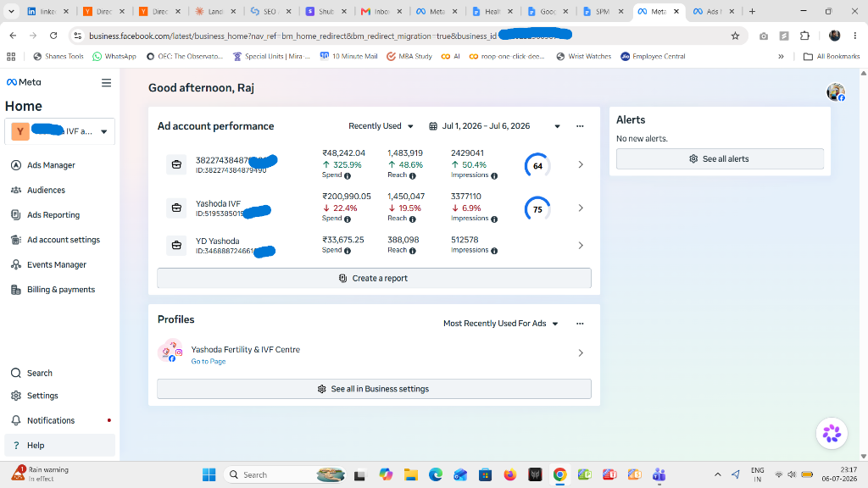
Task: Switch to the Ads browser tab
Action: point(714,12)
